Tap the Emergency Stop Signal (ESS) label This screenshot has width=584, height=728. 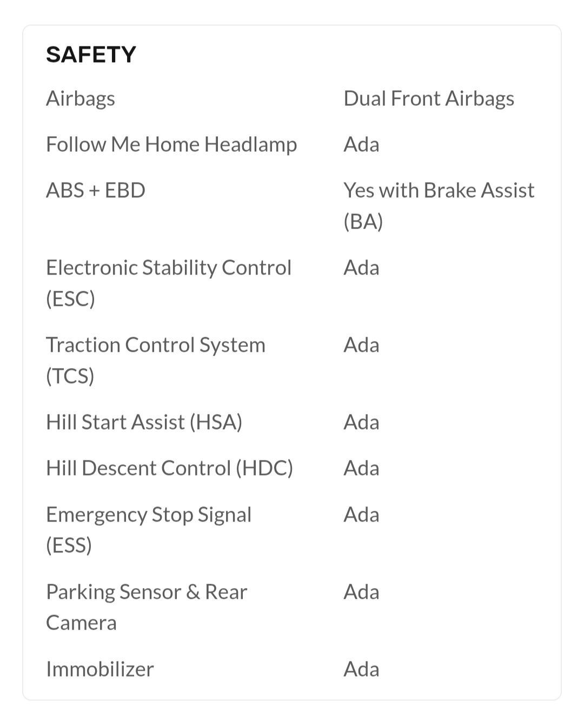click(x=149, y=530)
